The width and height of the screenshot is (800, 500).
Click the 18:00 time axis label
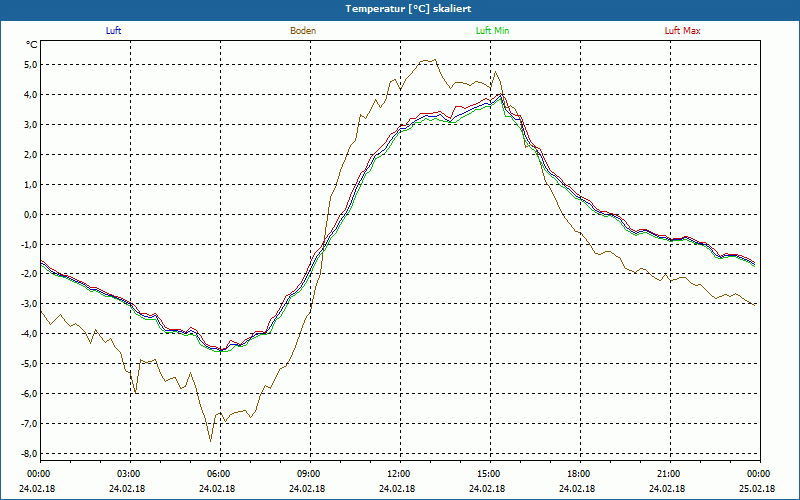580,474
